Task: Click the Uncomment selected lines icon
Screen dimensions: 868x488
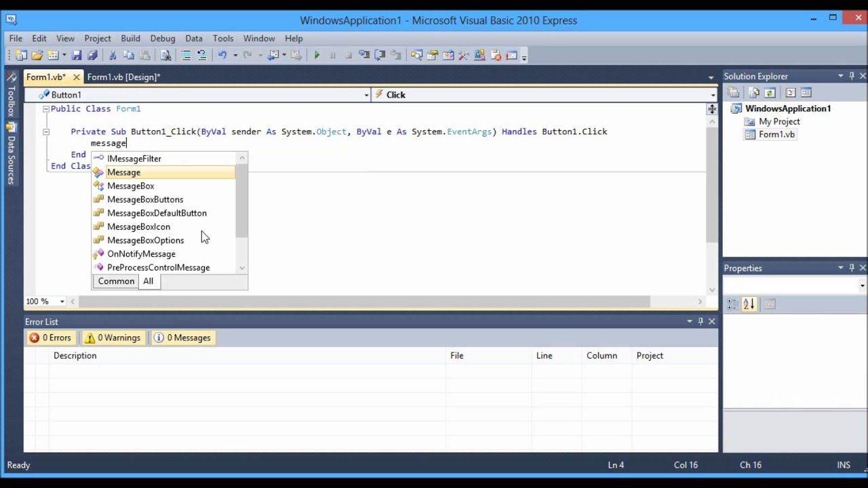Action: pos(202,56)
